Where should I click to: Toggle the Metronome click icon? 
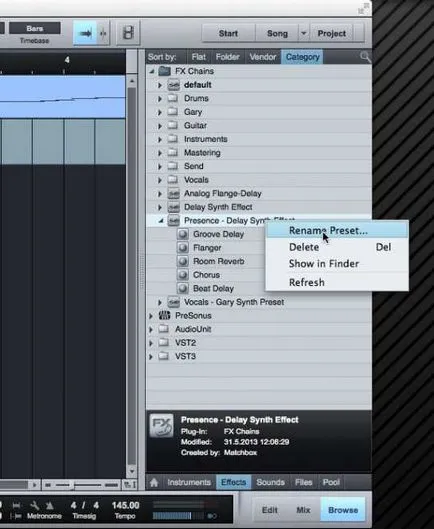(50, 505)
